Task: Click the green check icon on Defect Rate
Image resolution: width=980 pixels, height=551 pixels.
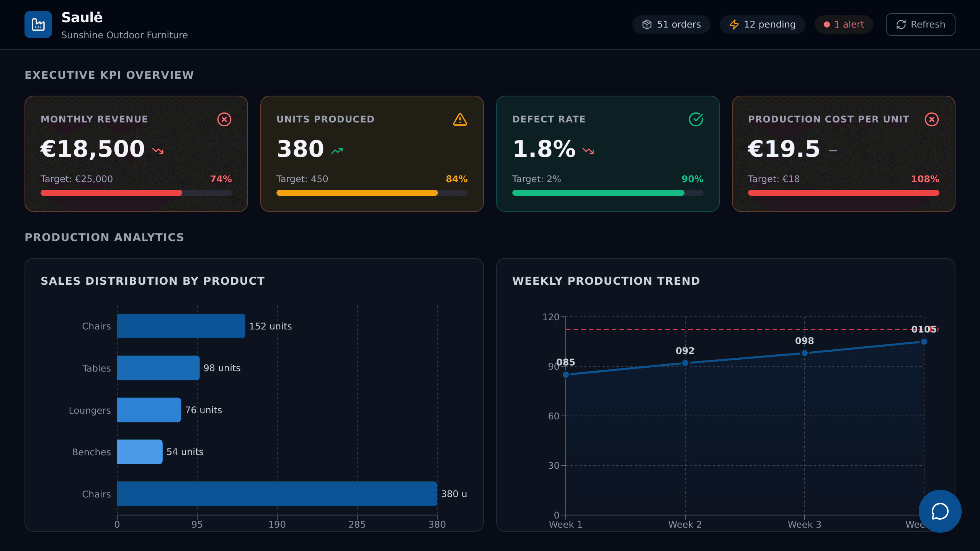Action: click(696, 119)
